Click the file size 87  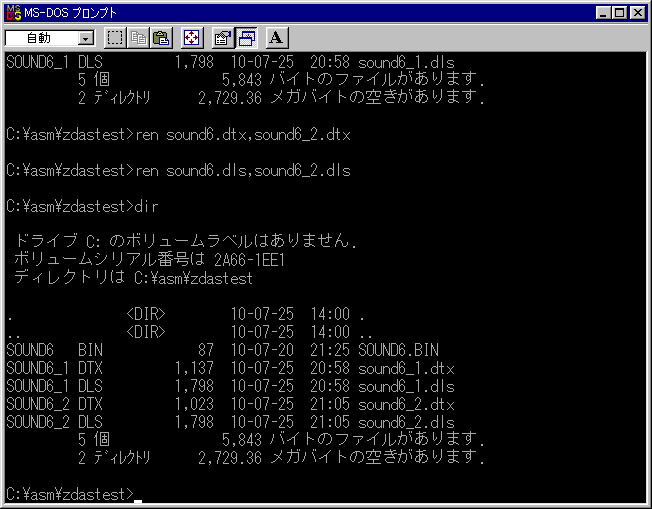pyautogui.click(x=206, y=350)
